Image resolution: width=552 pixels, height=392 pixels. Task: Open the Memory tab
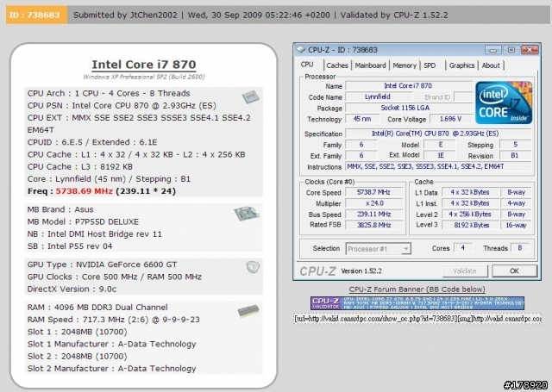pos(405,65)
